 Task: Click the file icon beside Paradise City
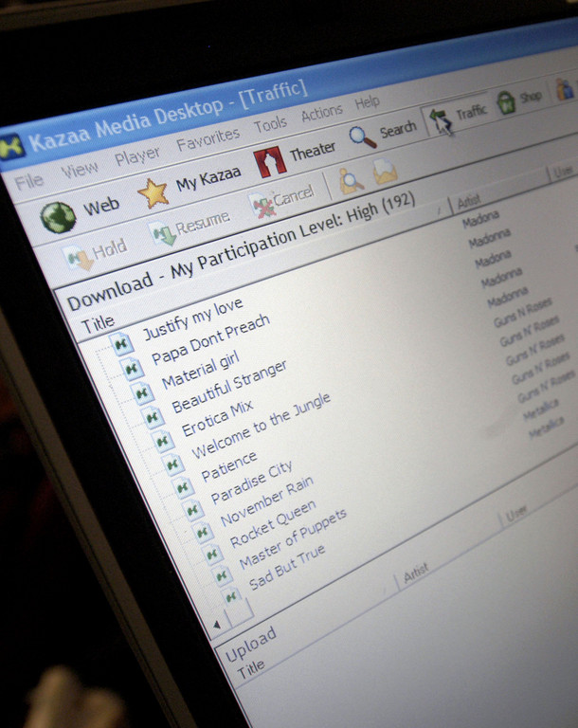[x=192, y=510]
